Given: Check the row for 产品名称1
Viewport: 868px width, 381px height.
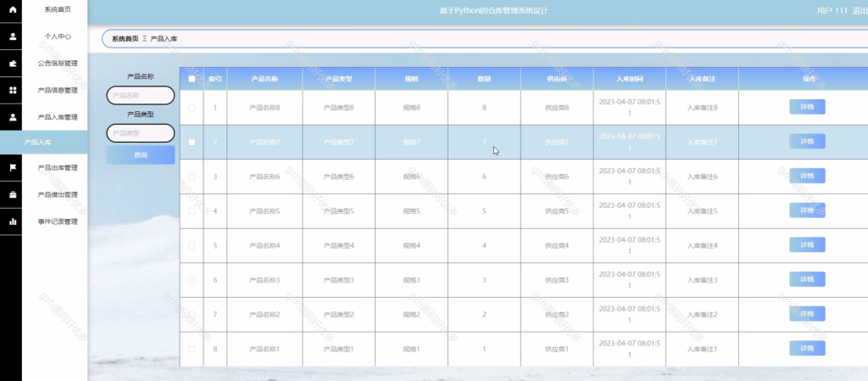Looking at the screenshot, I should [x=192, y=349].
